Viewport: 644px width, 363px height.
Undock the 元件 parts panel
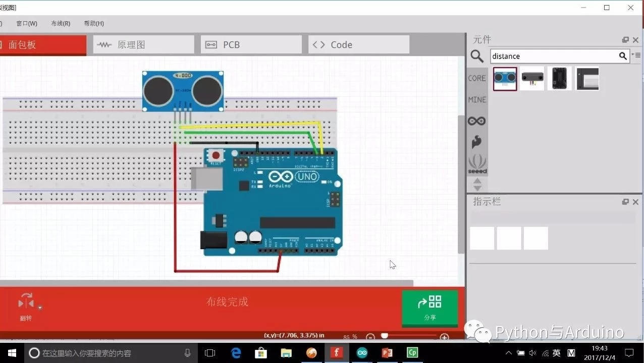click(625, 40)
